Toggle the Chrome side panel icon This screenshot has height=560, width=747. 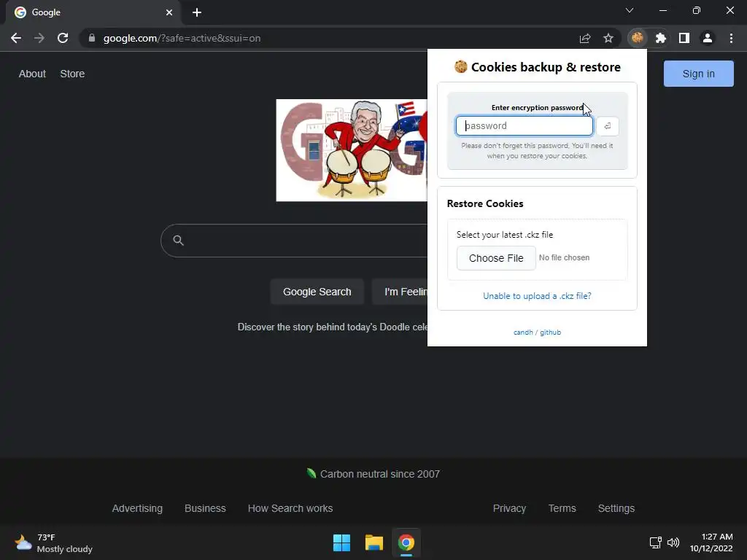click(x=684, y=38)
